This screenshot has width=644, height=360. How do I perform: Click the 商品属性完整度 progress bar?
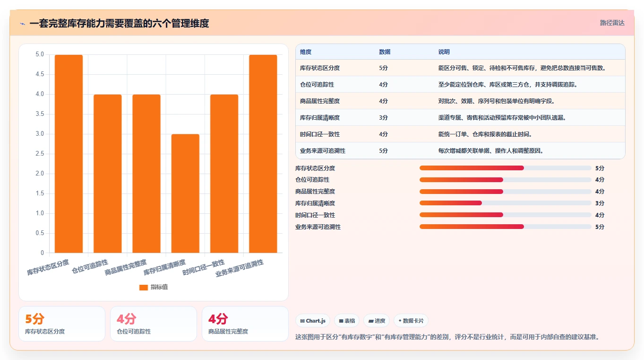tap(506, 192)
